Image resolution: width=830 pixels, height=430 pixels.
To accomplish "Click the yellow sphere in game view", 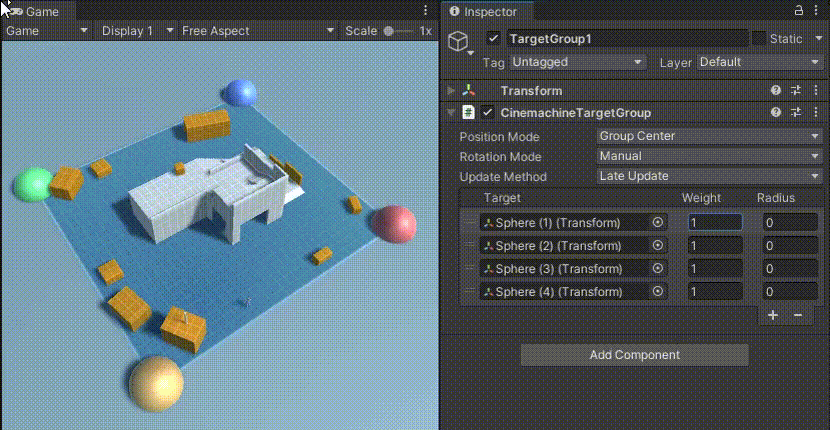I will pyautogui.click(x=156, y=383).
